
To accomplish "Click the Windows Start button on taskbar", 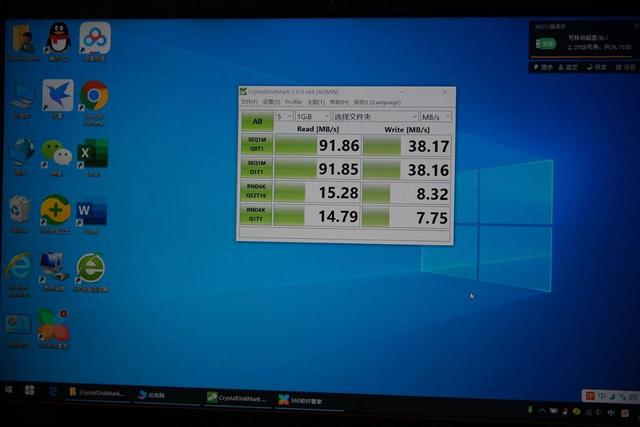I will [9, 389].
